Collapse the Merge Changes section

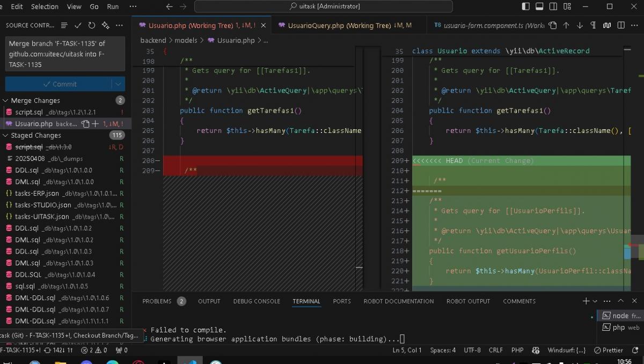6,100
